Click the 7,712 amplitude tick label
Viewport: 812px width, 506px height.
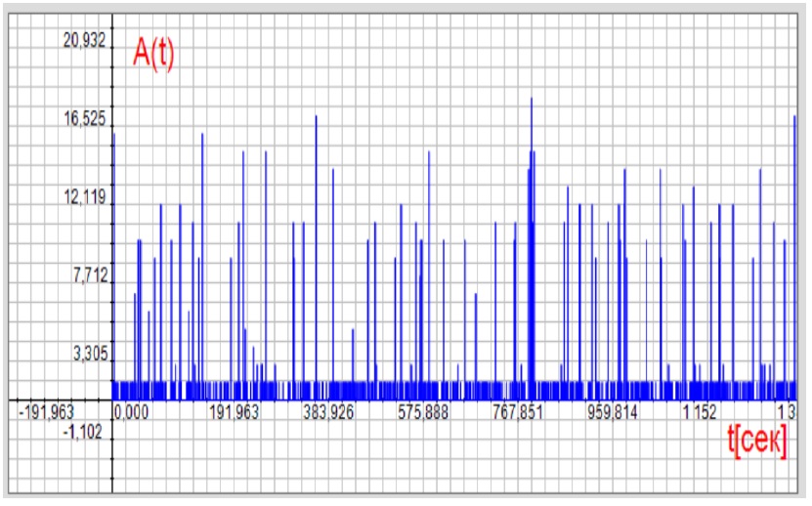87,276
